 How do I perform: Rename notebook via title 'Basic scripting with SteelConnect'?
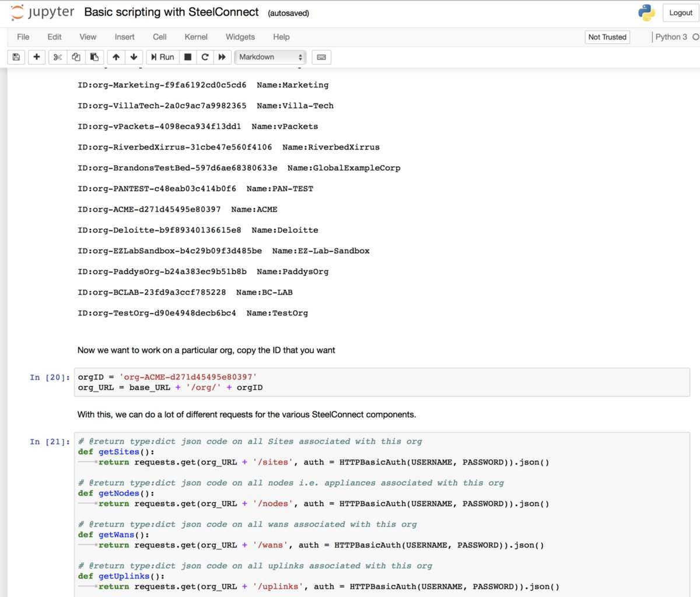click(x=171, y=12)
